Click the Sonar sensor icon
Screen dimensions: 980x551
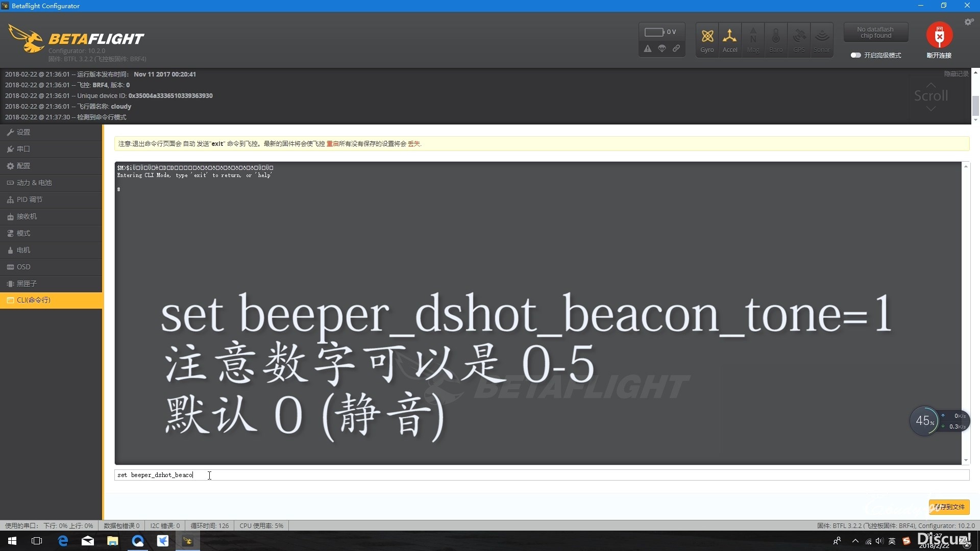click(822, 40)
